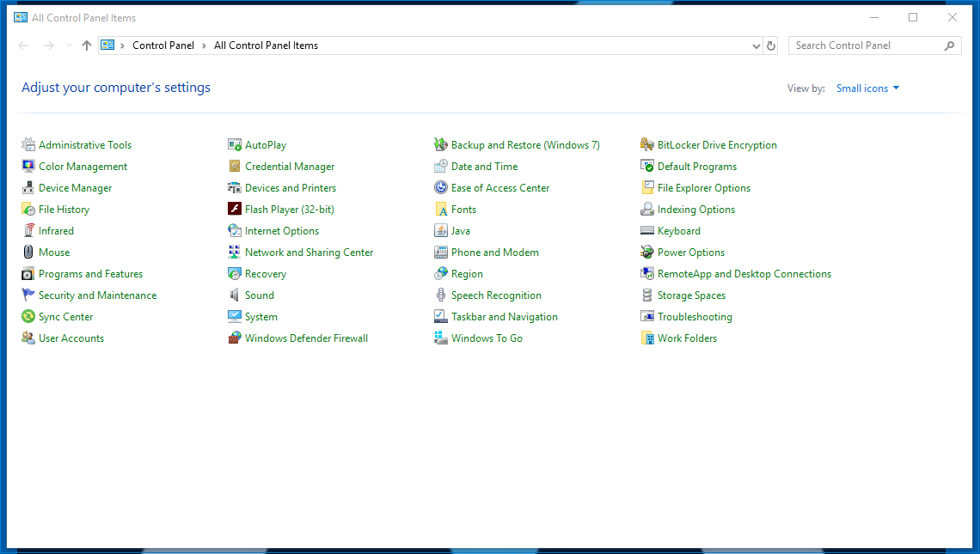Open RemoteApp and Desktop Connections link
The width and height of the screenshot is (980, 554).
pos(744,274)
